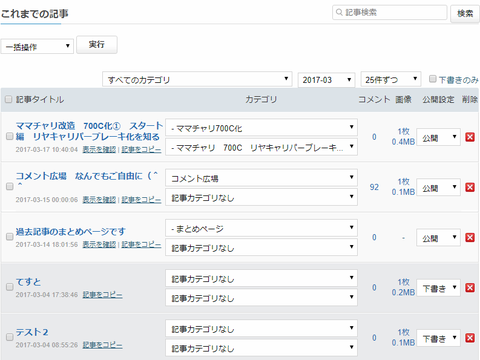480x360 pixels.
Task: Open the 一括操作 bulk action dropdown
Action: [37, 46]
